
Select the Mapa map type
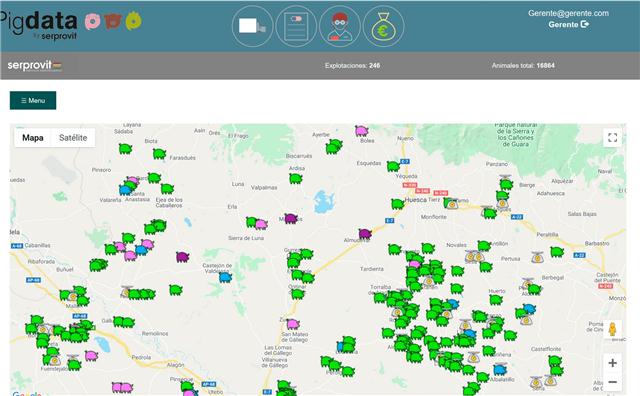pyautogui.click(x=33, y=138)
